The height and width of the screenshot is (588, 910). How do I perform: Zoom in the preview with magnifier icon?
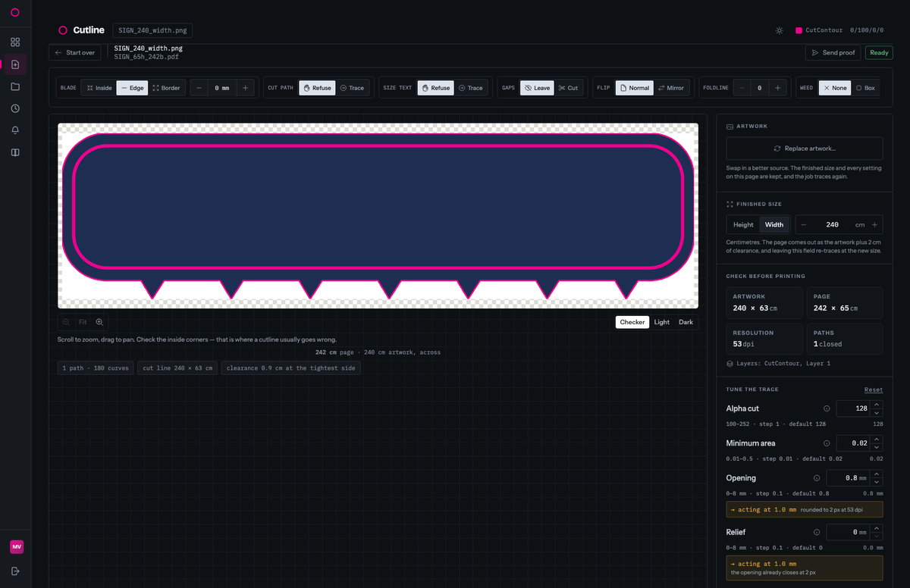point(99,322)
